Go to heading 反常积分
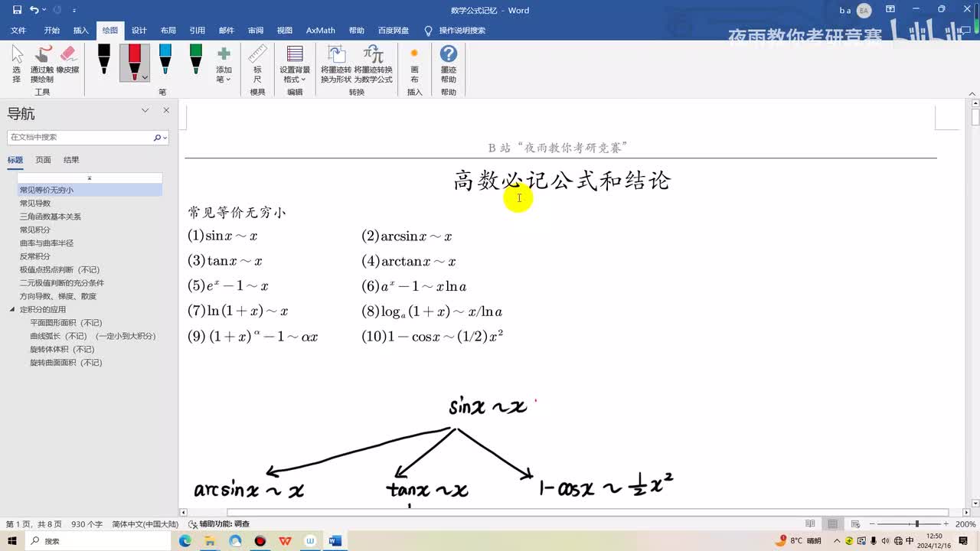Image resolution: width=980 pixels, height=551 pixels. (x=35, y=256)
